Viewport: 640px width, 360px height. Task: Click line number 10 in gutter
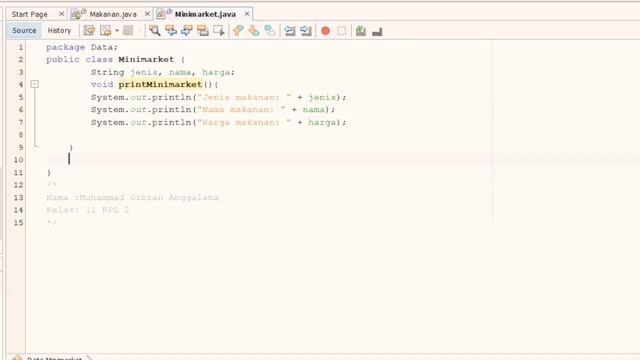click(18, 160)
